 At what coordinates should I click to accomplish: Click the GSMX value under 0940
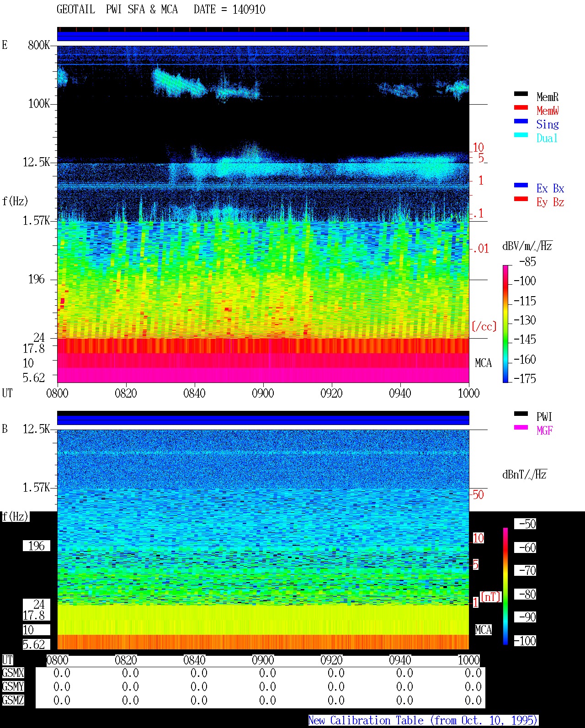404,673
